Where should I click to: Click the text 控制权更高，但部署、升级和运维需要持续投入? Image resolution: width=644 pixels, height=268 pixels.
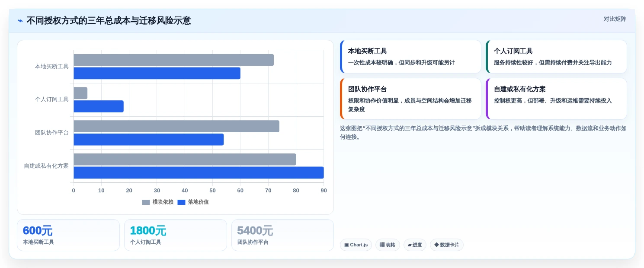click(553, 101)
